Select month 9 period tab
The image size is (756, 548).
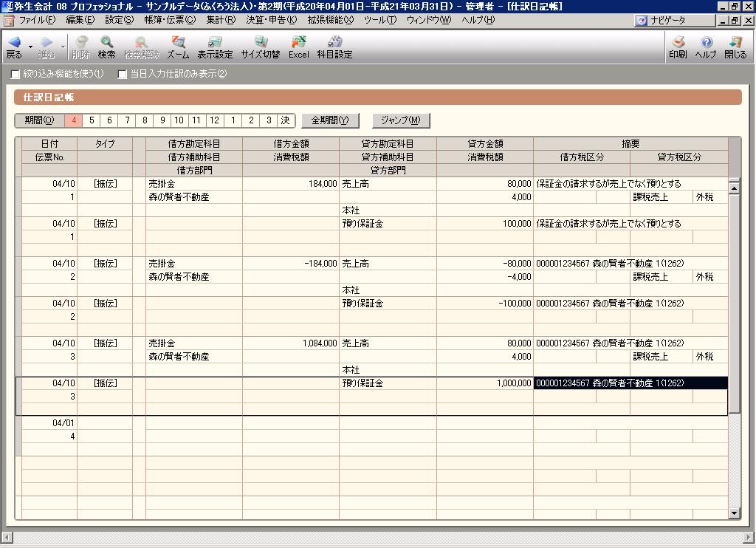pyautogui.click(x=162, y=120)
